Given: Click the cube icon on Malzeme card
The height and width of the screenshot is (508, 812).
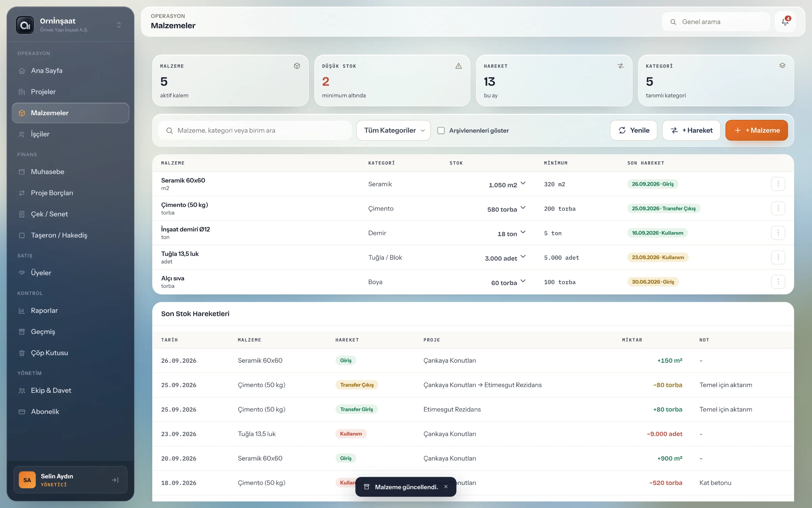Looking at the screenshot, I should coord(297,66).
